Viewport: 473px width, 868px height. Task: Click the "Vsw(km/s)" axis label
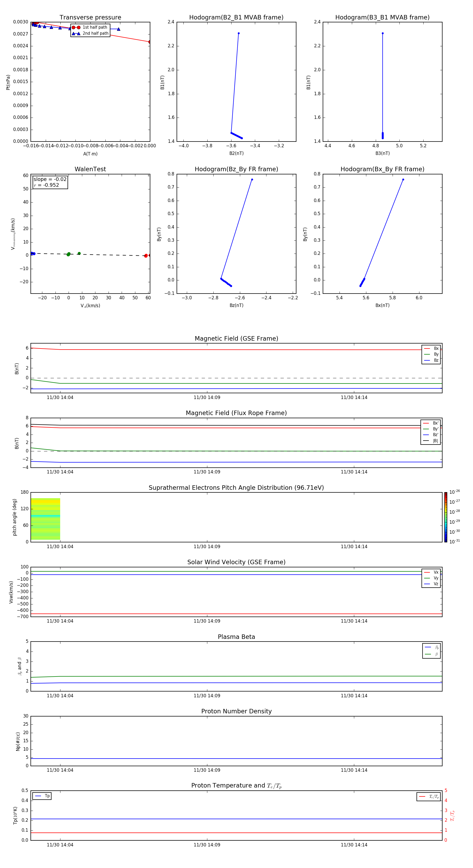11,592
